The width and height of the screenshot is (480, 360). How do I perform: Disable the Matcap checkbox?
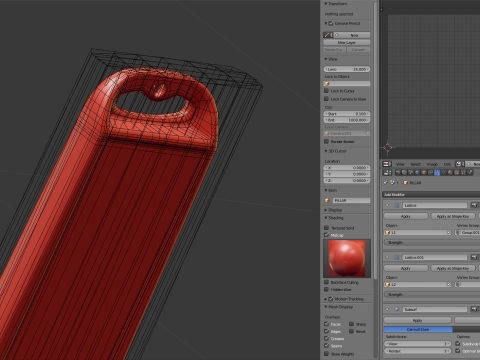pos(327,235)
